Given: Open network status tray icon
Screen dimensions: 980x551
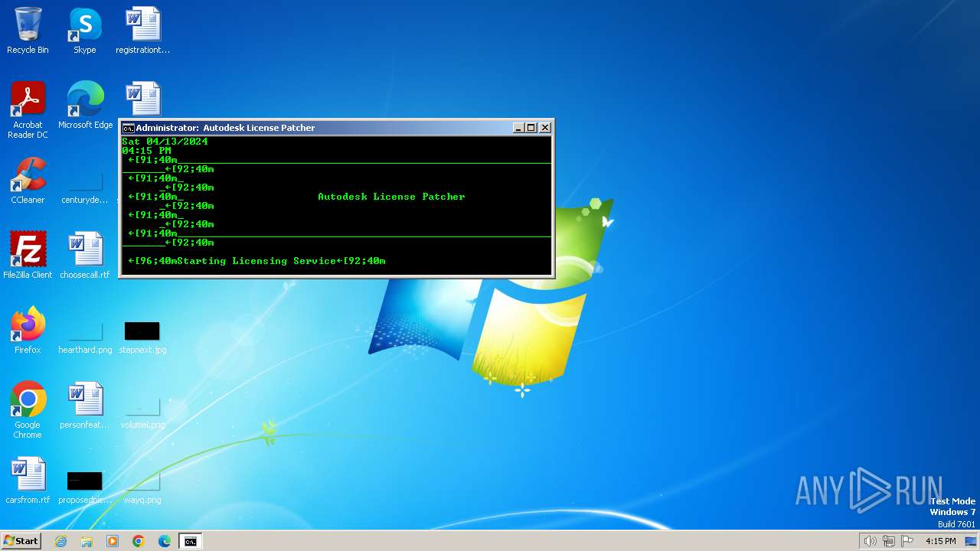Looking at the screenshot, I should pos(889,541).
